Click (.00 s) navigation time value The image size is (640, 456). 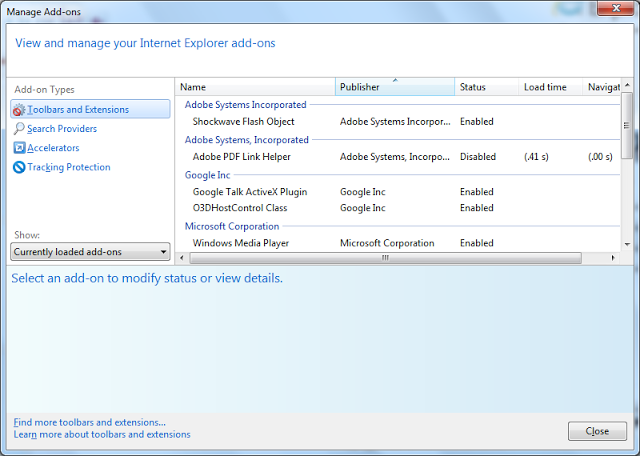(600, 157)
